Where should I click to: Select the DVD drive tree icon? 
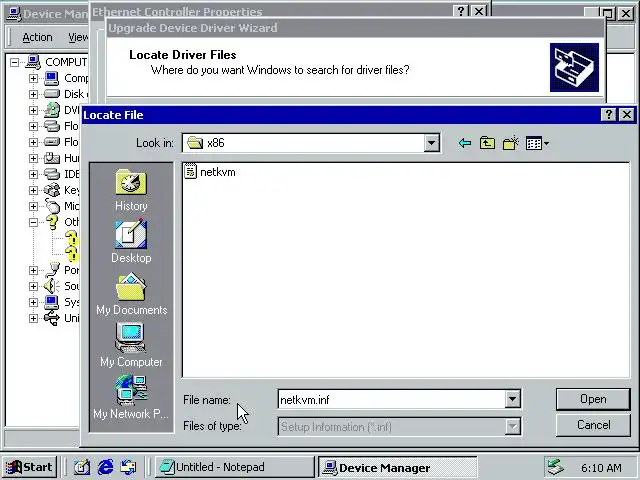tap(52, 110)
